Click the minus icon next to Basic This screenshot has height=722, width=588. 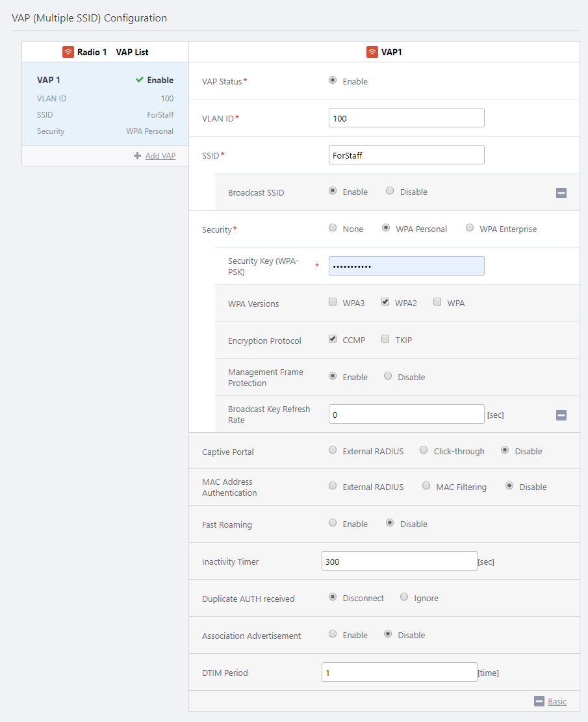[539, 701]
